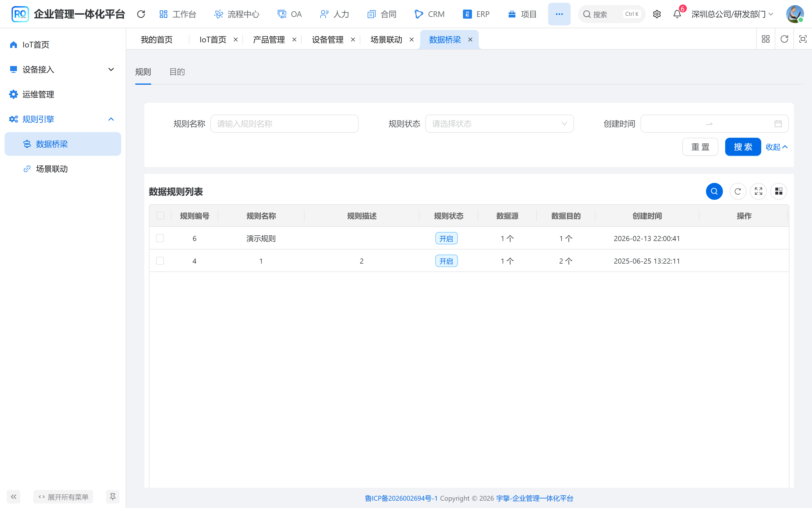Close the 场景联动 tab

[x=412, y=40]
